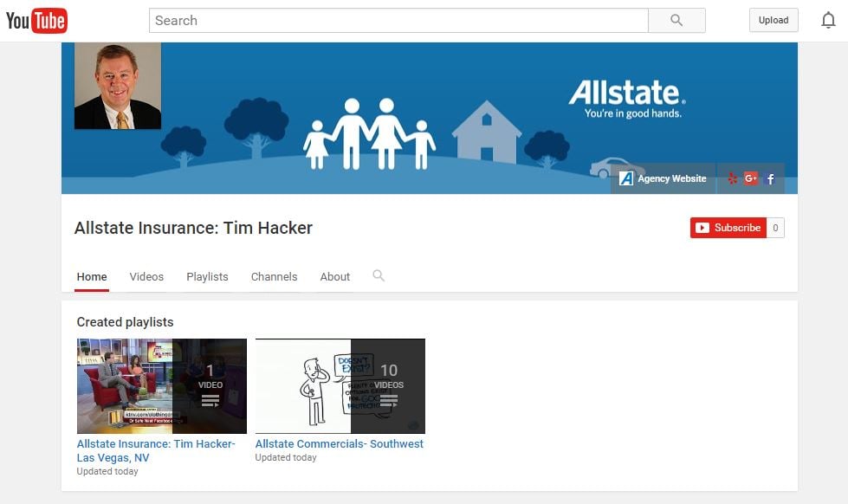The image size is (848, 504).
Task: Open the Agency Website link
Action: [x=663, y=178]
